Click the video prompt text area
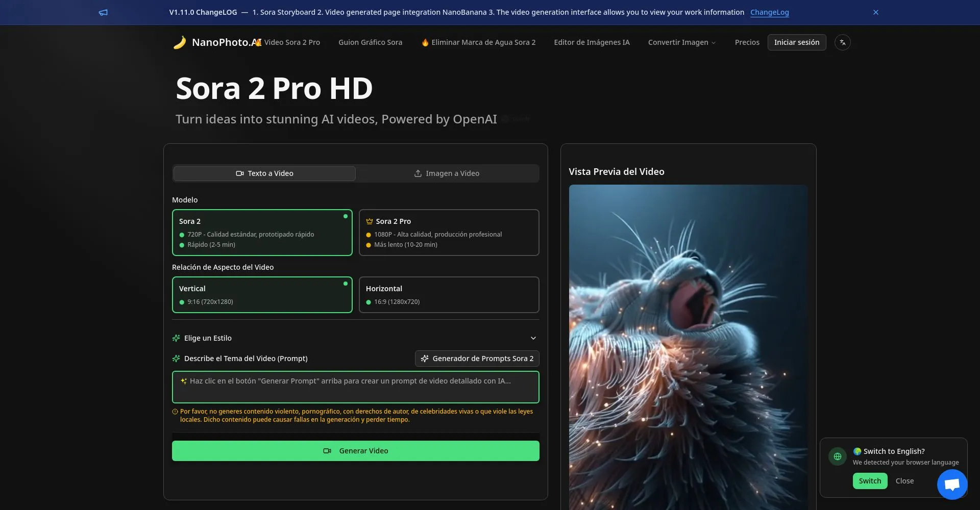Screen dimensions: 980x510 355,387
